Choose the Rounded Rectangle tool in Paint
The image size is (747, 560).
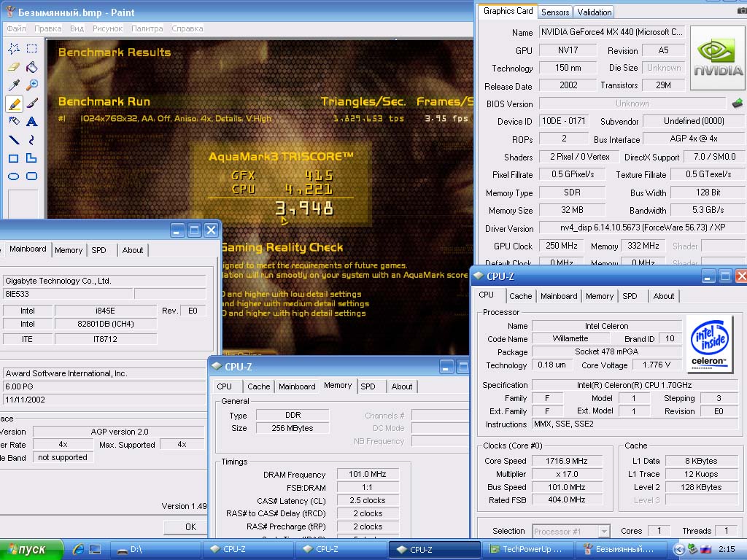[32, 176]
